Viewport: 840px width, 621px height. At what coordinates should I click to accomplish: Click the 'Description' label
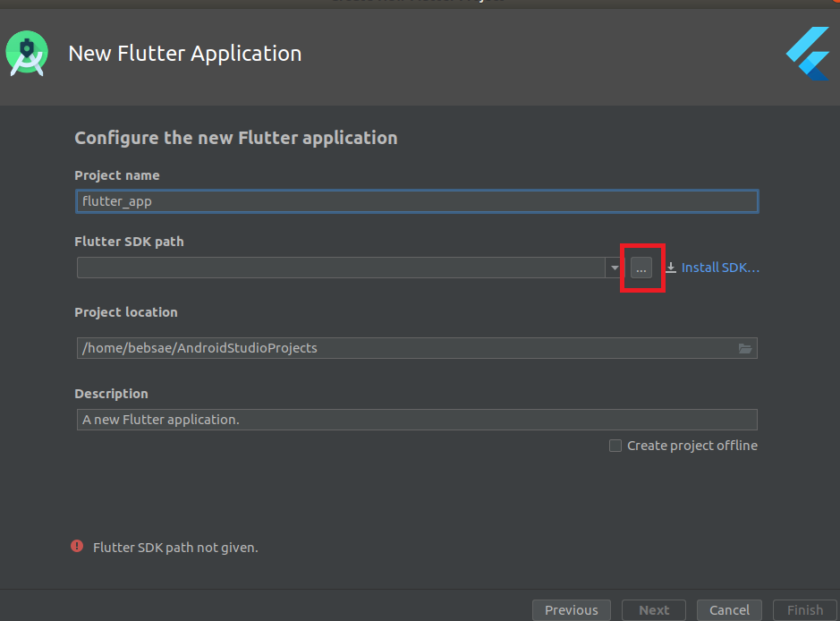(x=111, y=394)
